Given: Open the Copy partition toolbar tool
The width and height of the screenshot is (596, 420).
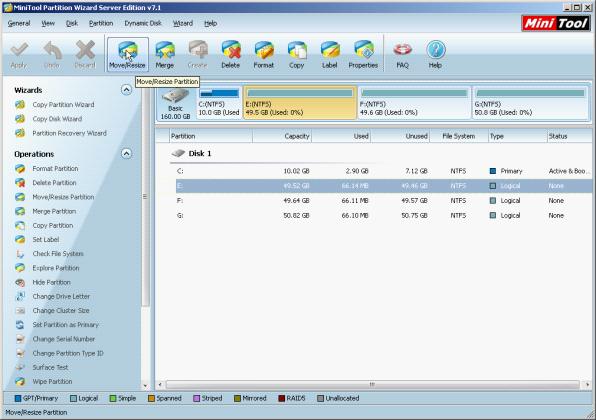Looking at the screenshot, I should click(296, 55).
